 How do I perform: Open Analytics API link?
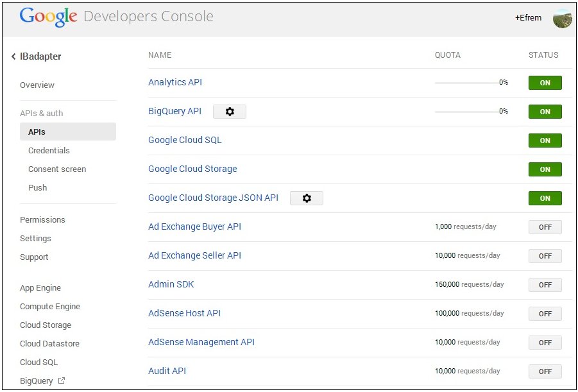pyautogui.click(x=175, y=82)
